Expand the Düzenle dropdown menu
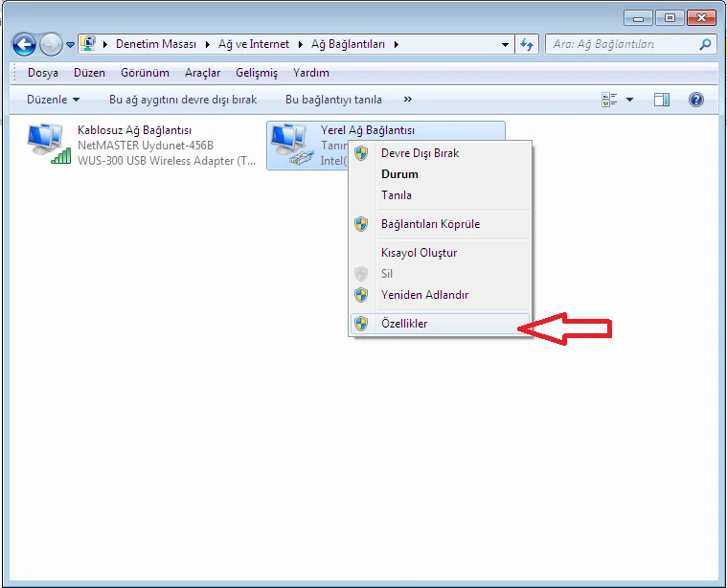Image resolution: width=727 pixels, height=588 pixels. pyautogui.click(x=53, y=100)
